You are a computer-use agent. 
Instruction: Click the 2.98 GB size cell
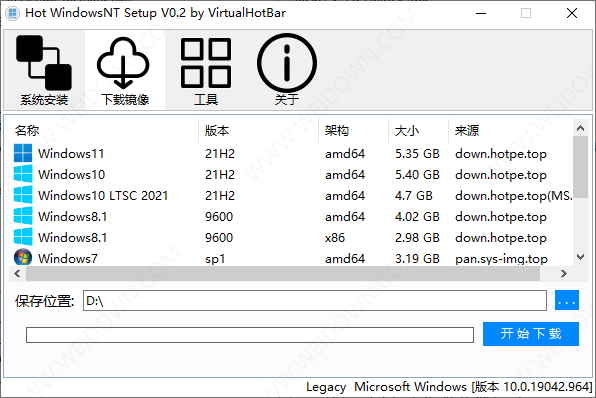[417, 238]
